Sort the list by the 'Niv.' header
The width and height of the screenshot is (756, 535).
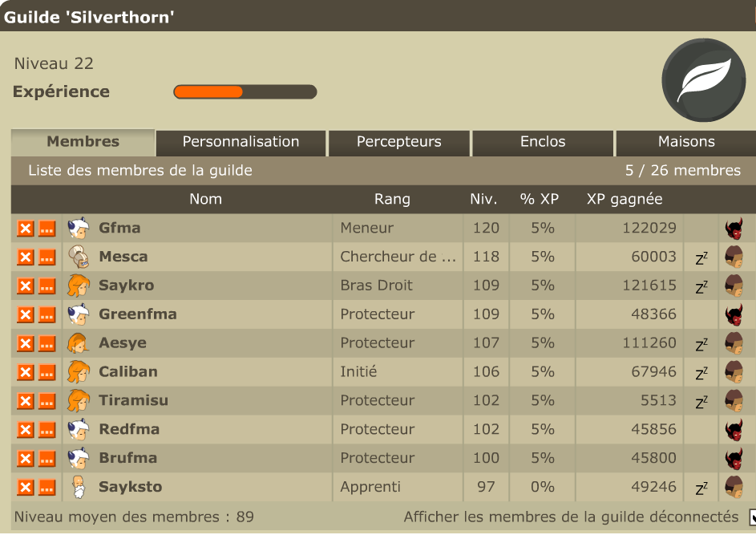pyautogui.click(x=483, y=199)
